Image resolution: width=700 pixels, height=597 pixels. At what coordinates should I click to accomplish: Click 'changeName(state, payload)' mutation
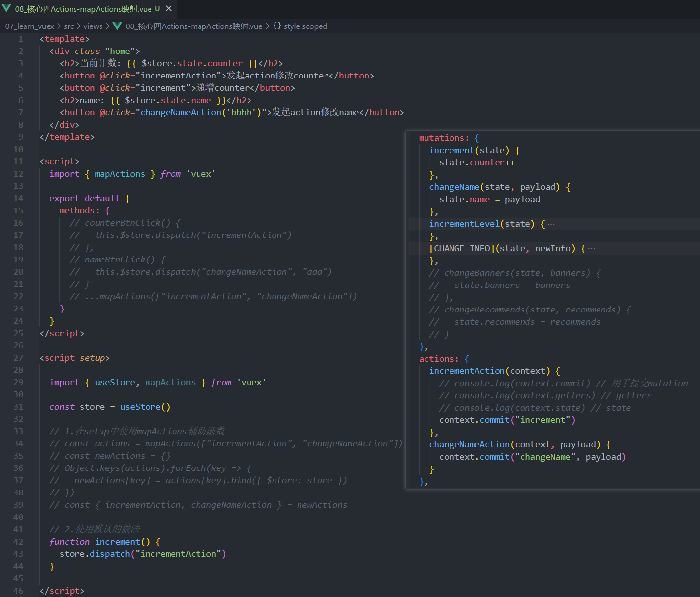click(x=495, y=187)
